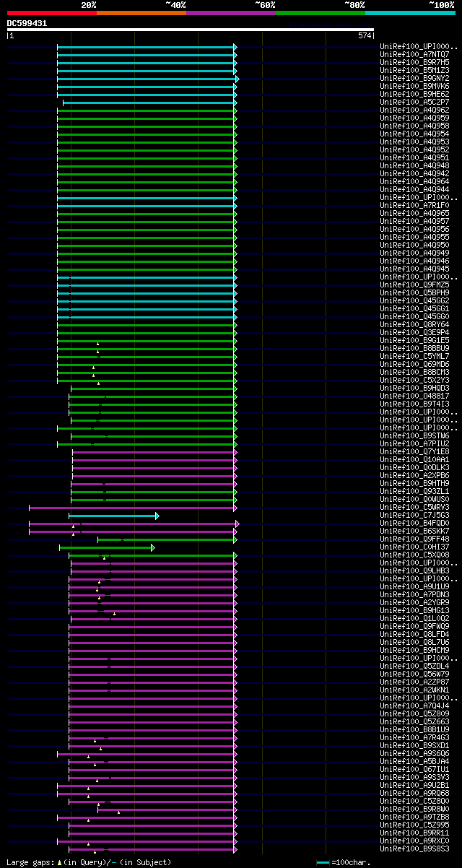Click UniRef100_Q10AA1 label

tap(414, 459)
